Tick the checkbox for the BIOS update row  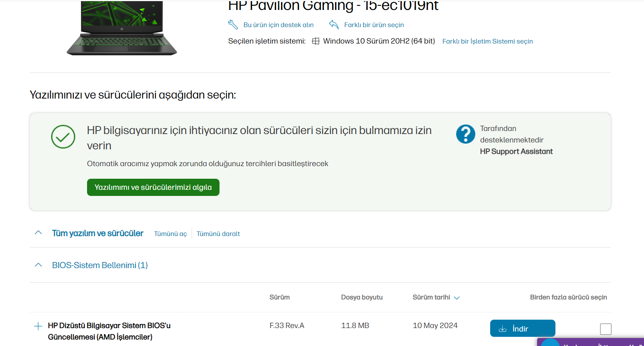tap(606, 329)
